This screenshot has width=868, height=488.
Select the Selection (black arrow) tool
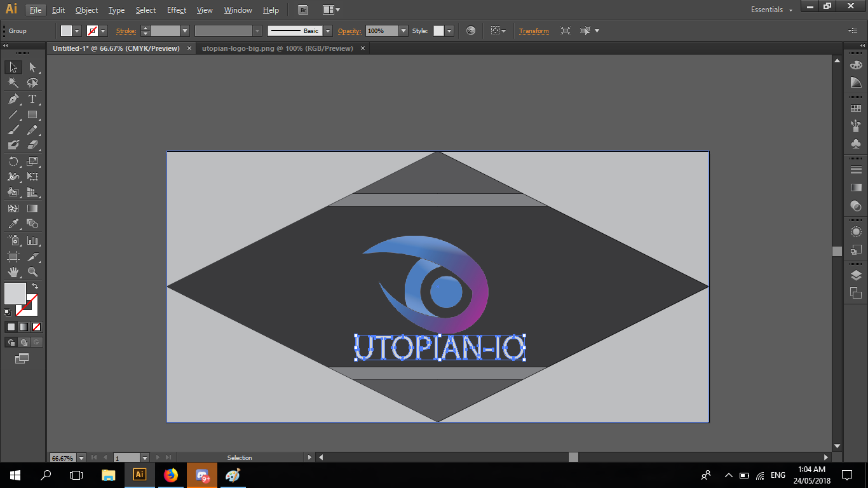click(13, 67)
